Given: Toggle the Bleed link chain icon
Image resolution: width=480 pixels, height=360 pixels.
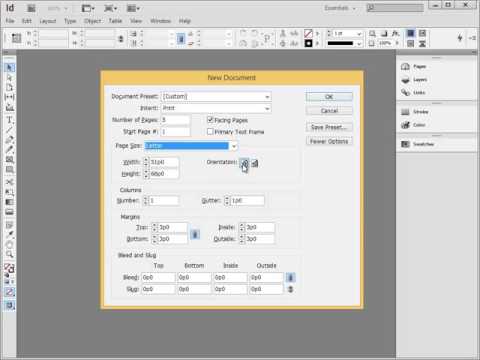Looking at the screenshot, I should point(290,277).
